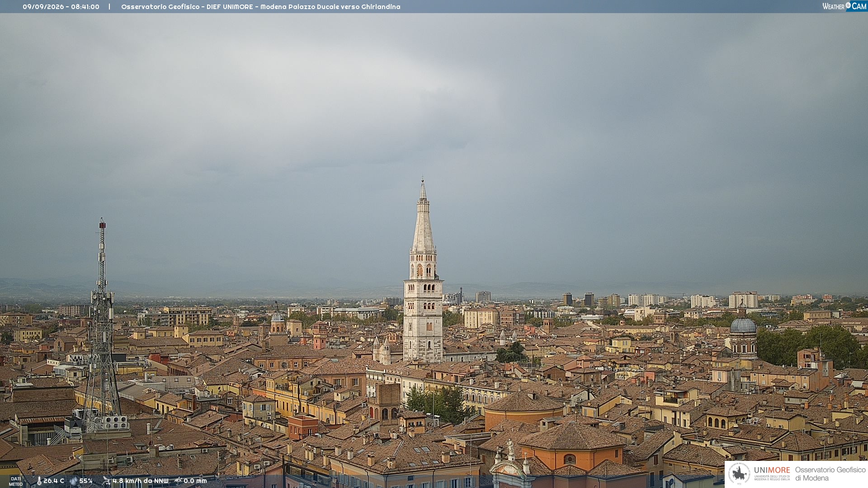Open the DATI METEO label

coord(16,481)
